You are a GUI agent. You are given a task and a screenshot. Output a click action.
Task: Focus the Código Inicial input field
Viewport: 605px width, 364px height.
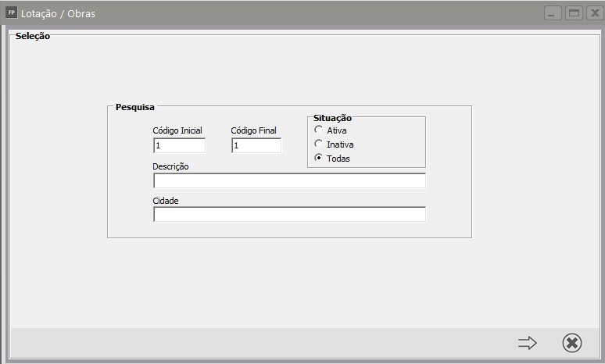tap(180, 146)
